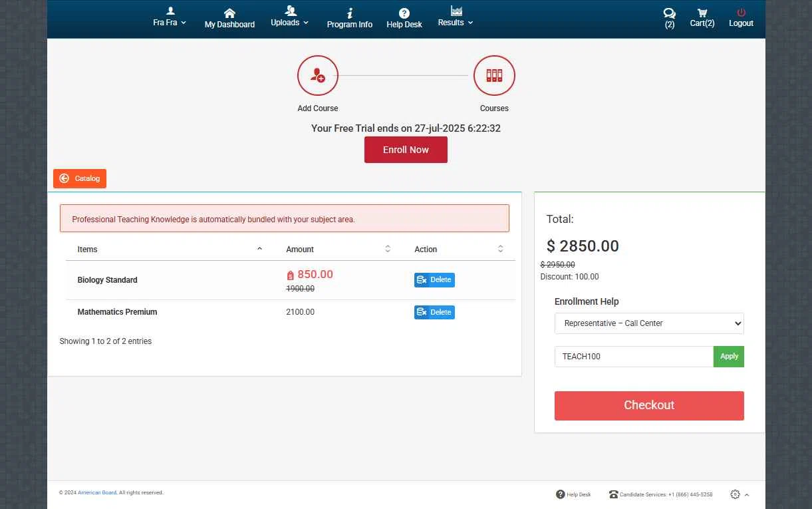
Task: Click the Courses step circle
Action: 494,76
